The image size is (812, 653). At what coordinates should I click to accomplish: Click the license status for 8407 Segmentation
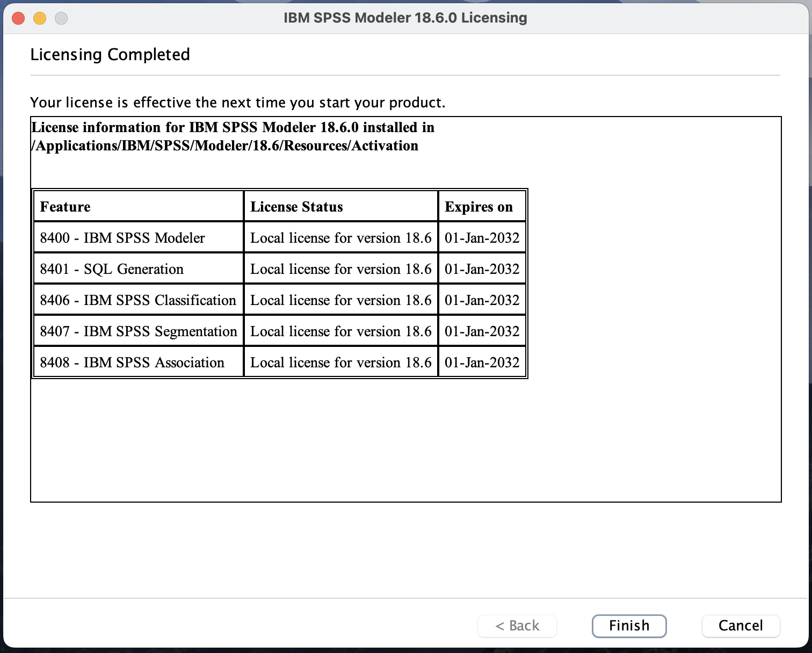[341, 331]
